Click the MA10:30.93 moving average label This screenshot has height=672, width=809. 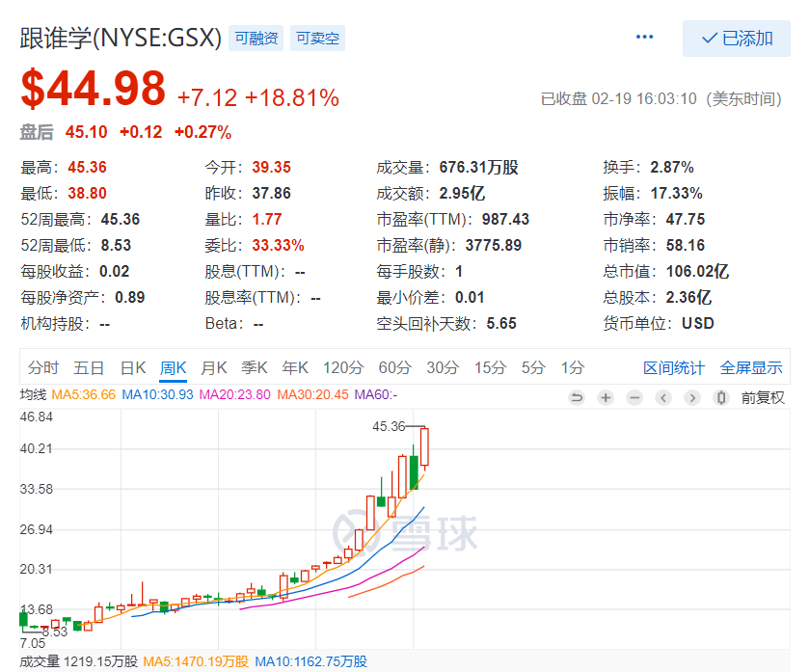pyautogui.click(x=157, y=395)
